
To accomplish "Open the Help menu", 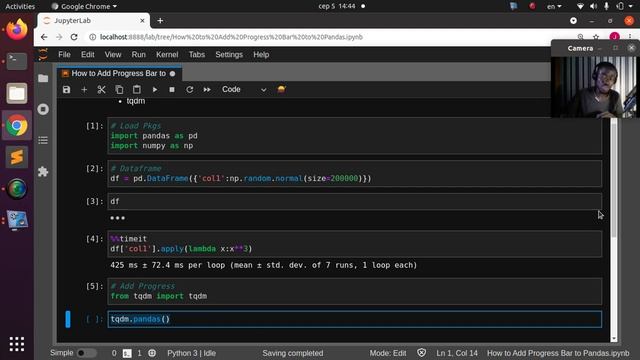I will click(x=261, y=55).
